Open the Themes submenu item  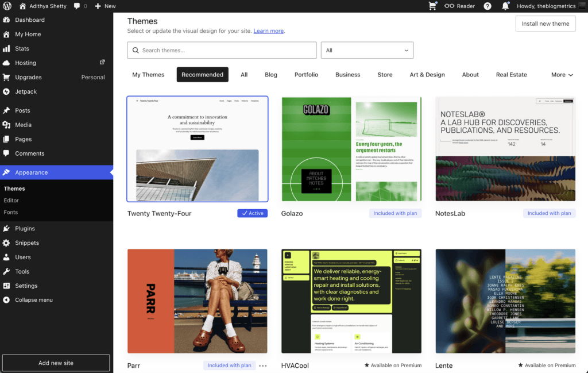coord(14,189)
